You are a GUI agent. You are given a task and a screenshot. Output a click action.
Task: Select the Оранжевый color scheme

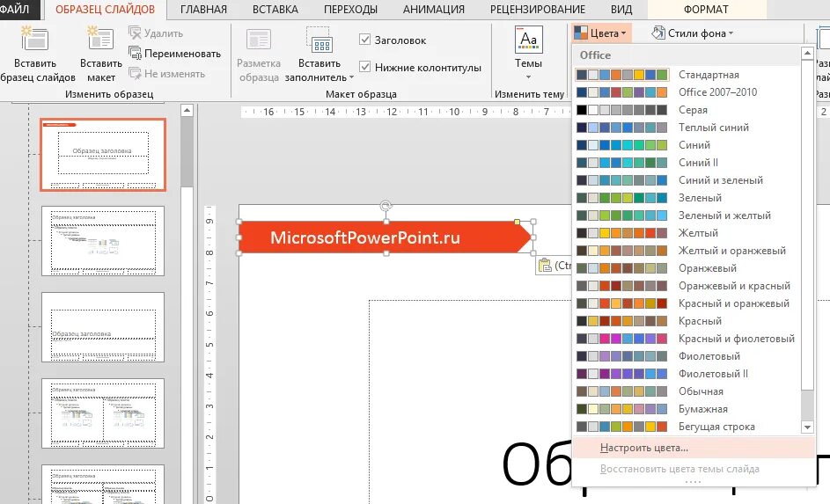pyautogui.click(x=687, y=268)
